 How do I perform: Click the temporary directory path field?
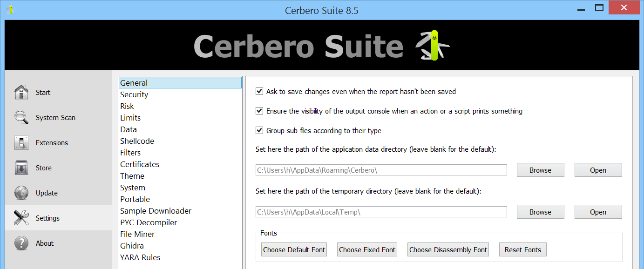(x=381, y=212)
